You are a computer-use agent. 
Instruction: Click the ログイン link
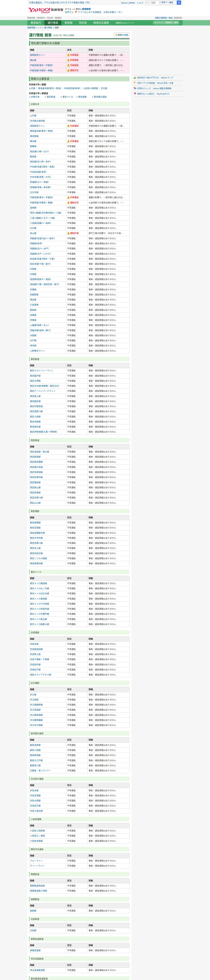[69, 12]
